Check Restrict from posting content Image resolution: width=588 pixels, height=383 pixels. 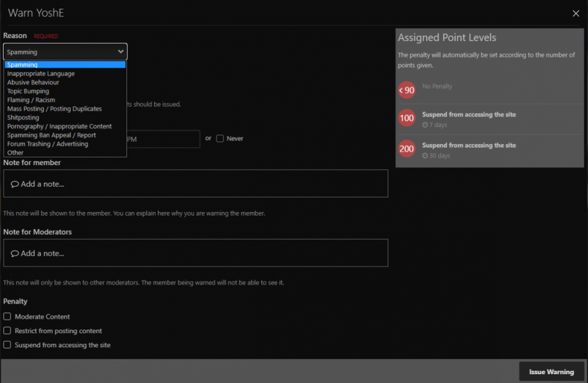point(7,331)
